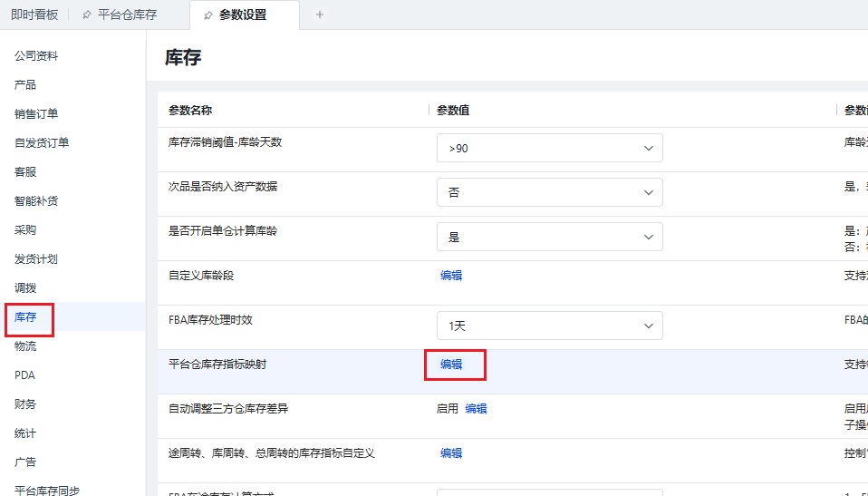This screenshot has height=496, width=868.
Task: Edit 途周转、库周转、总周转的库存指标自定义 setting
Action: pos(451,453)
